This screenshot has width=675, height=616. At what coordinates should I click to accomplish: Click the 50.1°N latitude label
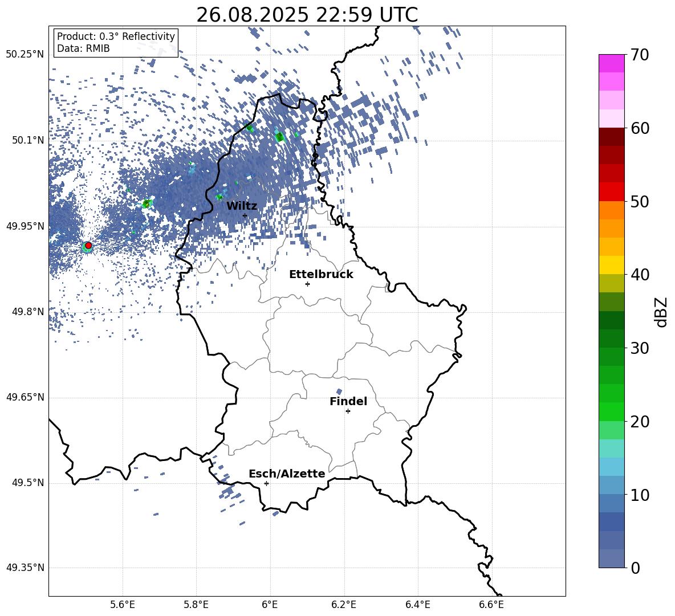coord(28,140)
